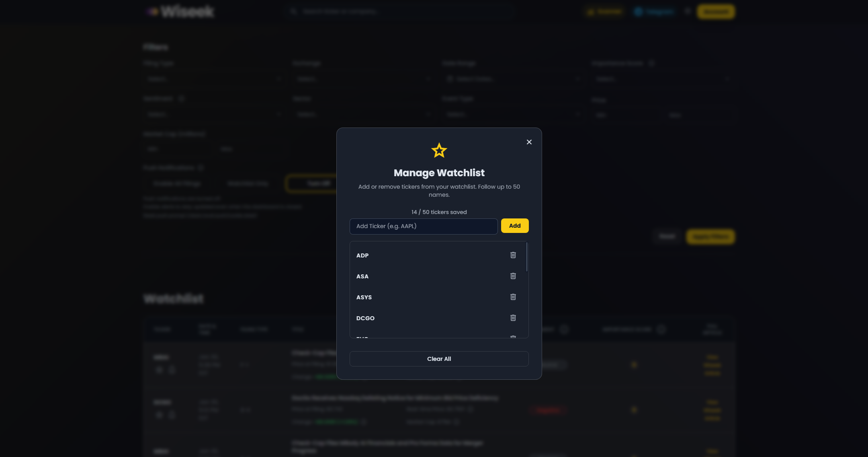The image size is (868, 457).
Task: Click the yellow star icon above Manage Watchlist
Action: point(439,150)
